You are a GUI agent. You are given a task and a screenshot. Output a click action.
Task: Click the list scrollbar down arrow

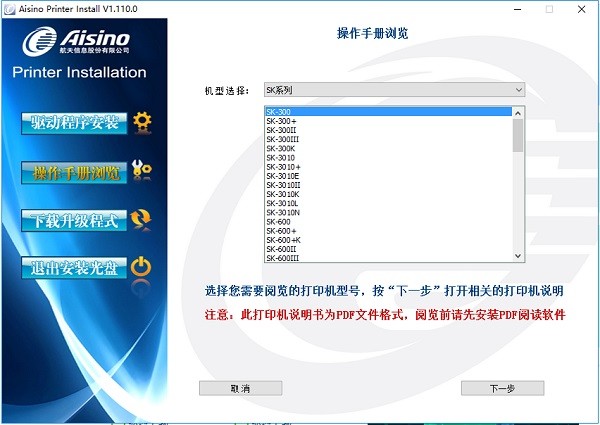click(x=518, y=256)
